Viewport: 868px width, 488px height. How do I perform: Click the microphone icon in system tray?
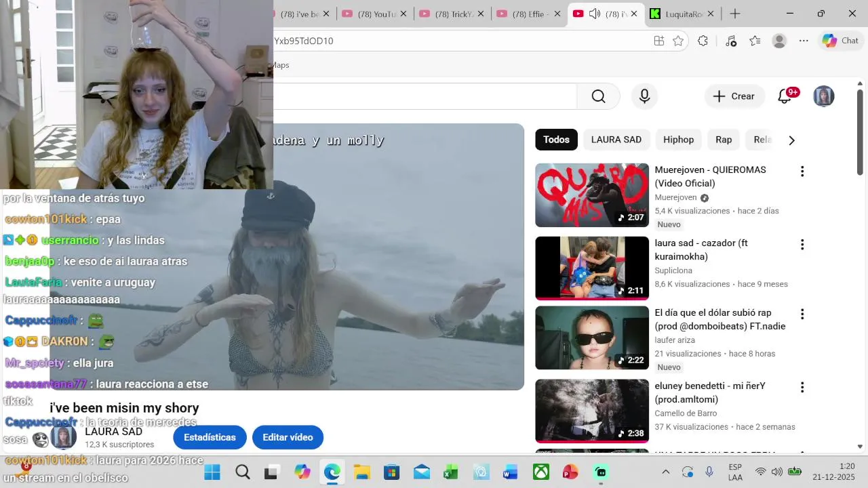[709, 472]
